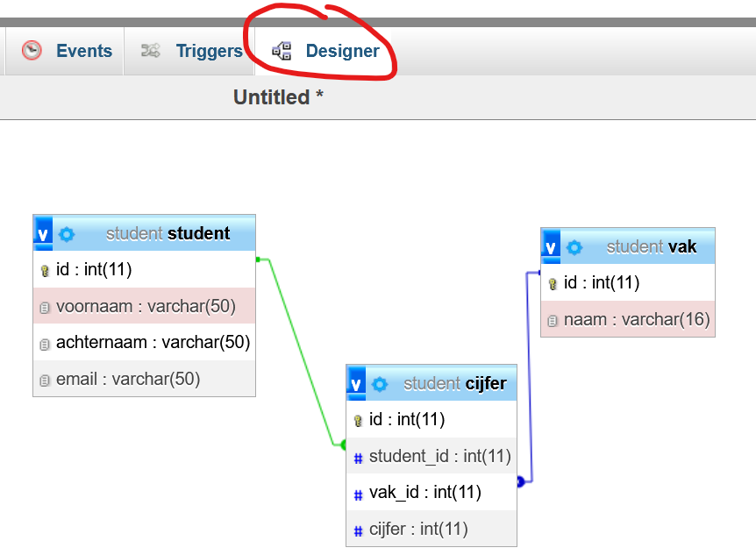Click foreign key icon beside vak_id
This screenshot has width=756, height=555.
click(x=358, y=495)
